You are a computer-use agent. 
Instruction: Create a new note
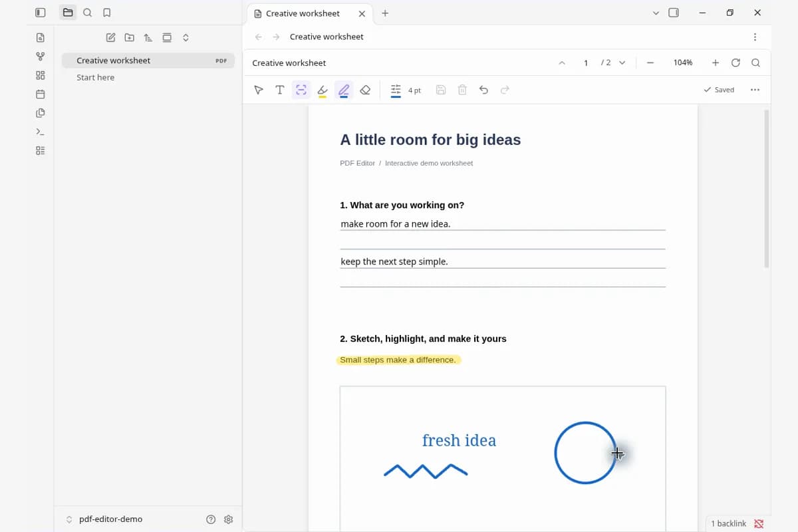point(110,38)
